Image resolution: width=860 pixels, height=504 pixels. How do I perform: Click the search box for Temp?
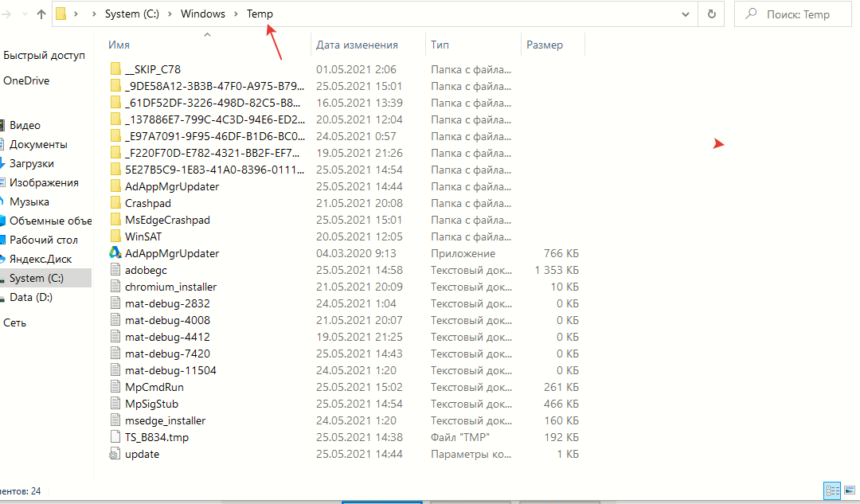[792, 14]
